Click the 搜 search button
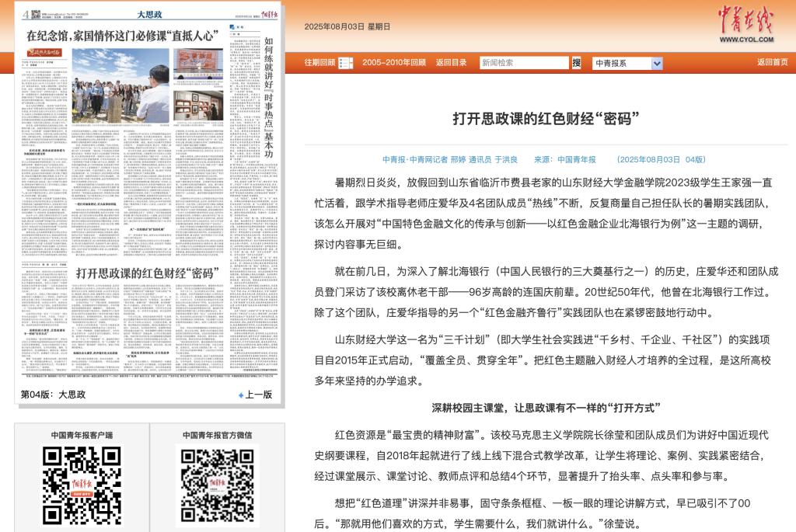The height and width of the screenshot is (532, 796). coord(576,63)
